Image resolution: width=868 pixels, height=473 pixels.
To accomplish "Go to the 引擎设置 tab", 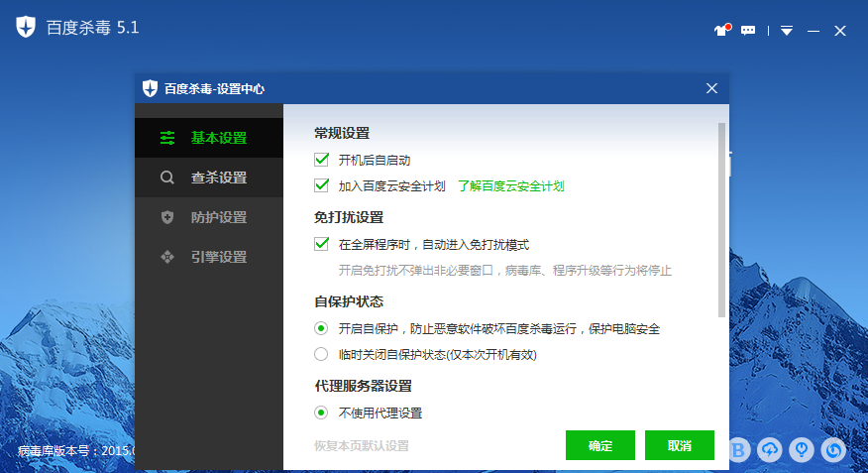I will pos(209,257).
